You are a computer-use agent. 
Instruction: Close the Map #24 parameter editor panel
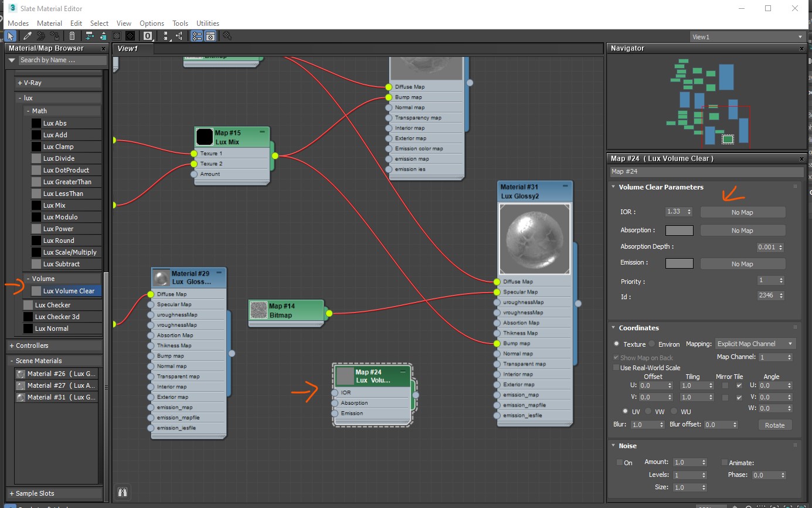pos(802,159)
